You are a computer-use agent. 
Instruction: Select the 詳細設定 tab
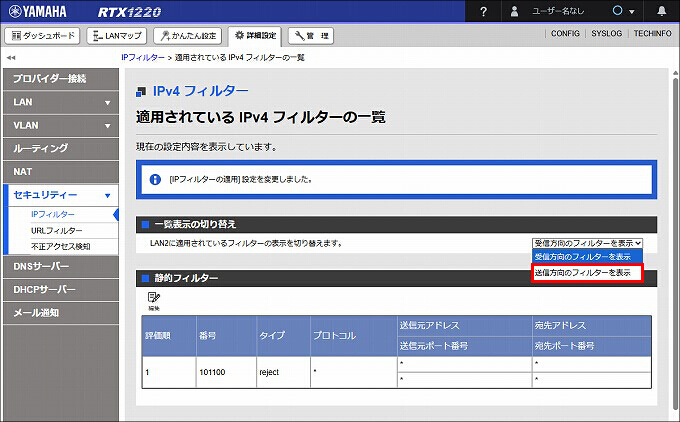(x=255, y=36)
